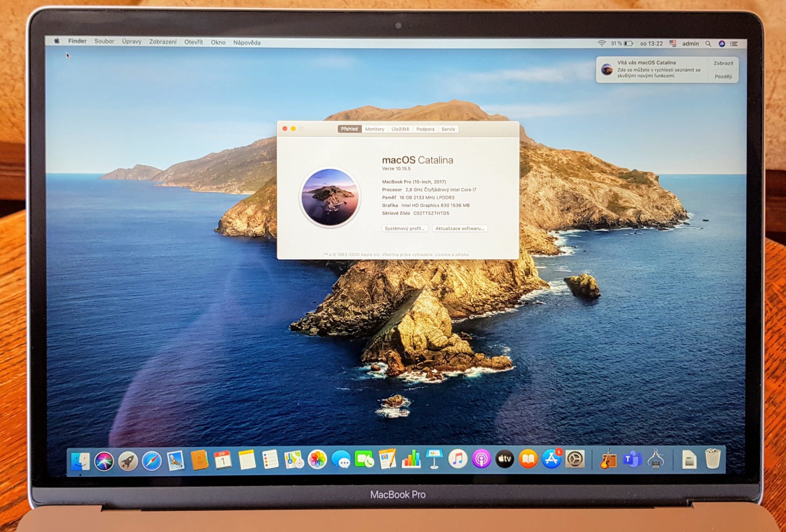
Task: Switch to the Monitory tab
Action: [x=374, y=129]
